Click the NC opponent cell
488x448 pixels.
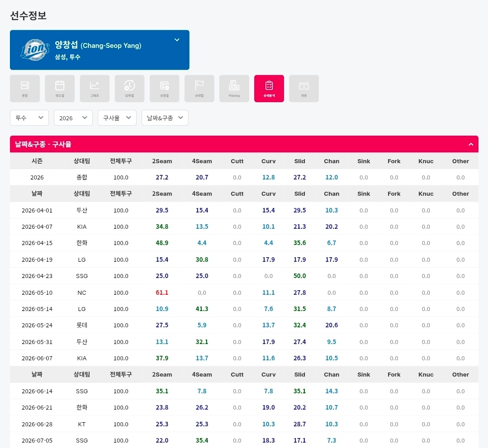(82, 293)
